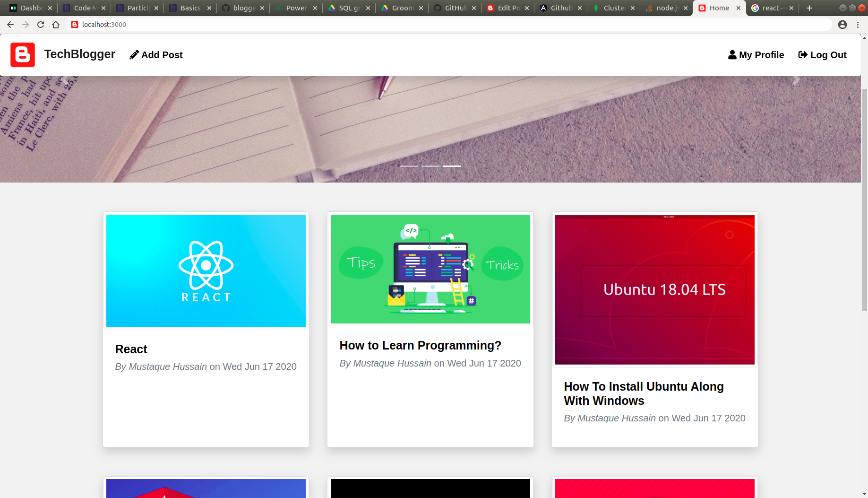Viewport: 868px width, 498px height.
Task: Focus the localhost:3000 address bar
Action: tap(449, 25)
